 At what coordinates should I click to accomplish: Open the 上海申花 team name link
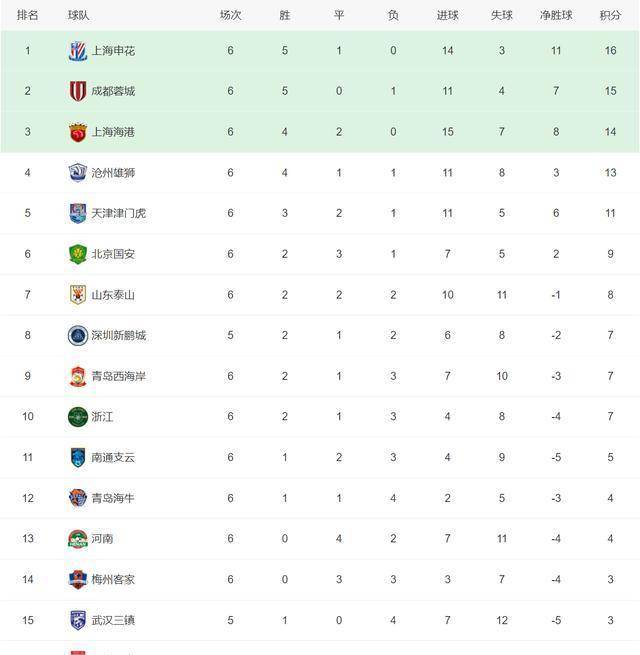tap(113, 51)
